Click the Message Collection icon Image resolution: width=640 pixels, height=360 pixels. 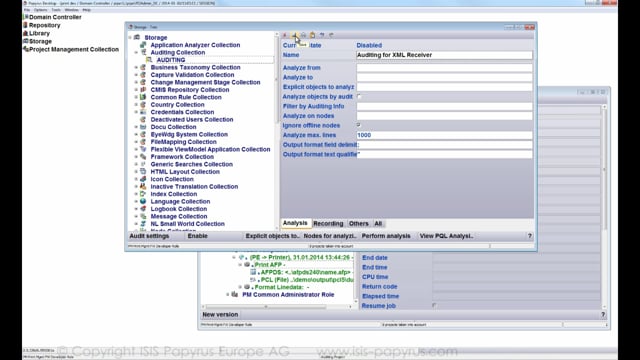pos(143,216)
